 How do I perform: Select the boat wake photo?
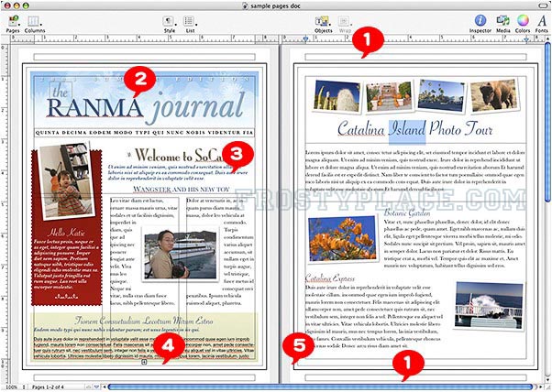pos(489,305)
